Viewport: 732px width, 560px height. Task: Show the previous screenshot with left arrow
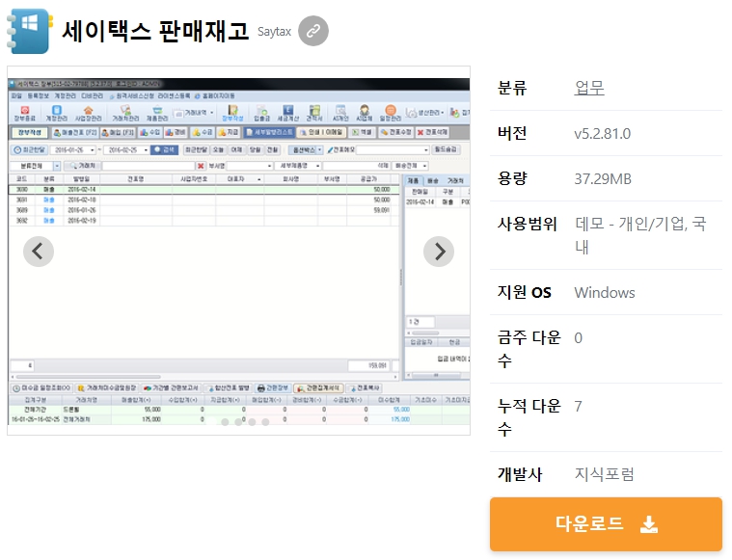[x=39, y=252]
